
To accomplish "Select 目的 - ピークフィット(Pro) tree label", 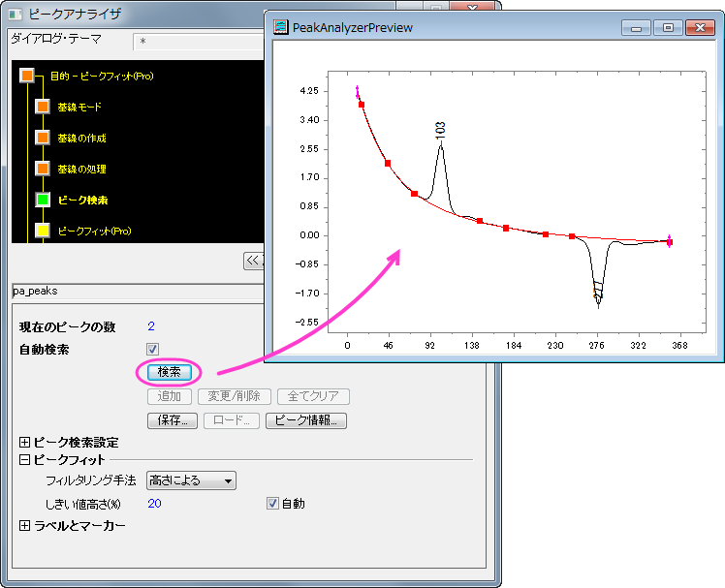I will (102, 77).
